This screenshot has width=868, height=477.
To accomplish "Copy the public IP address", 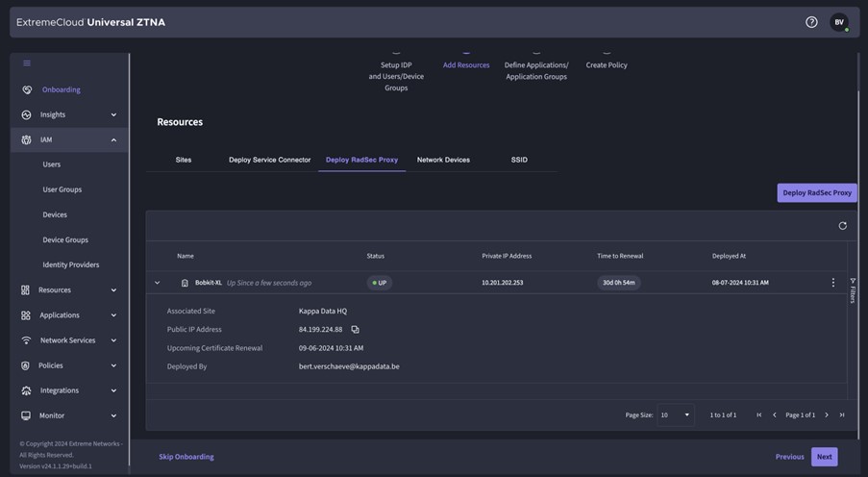I will [x=355, y=330].
